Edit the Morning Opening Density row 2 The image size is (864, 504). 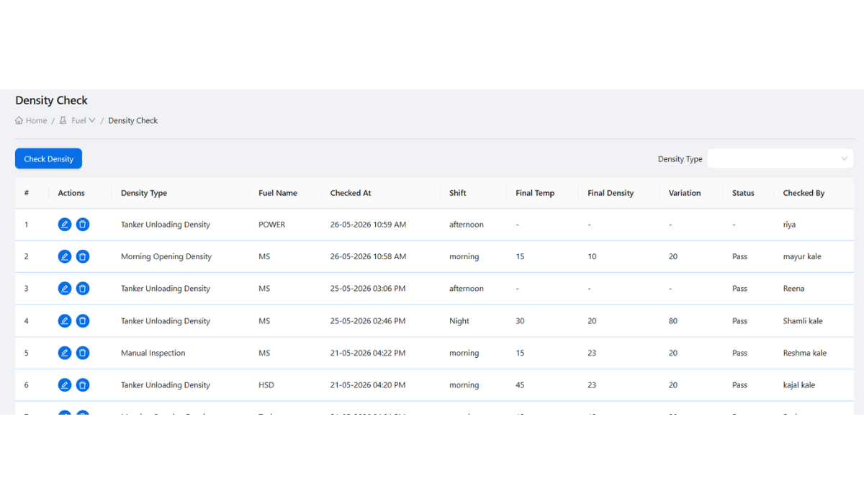tap(65, 256)
